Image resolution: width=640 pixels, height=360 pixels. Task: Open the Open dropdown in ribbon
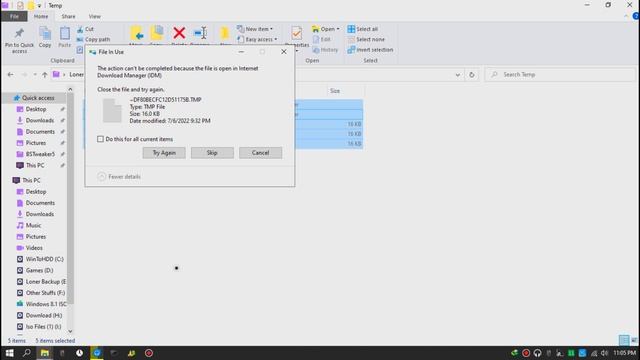coord(326,29)
